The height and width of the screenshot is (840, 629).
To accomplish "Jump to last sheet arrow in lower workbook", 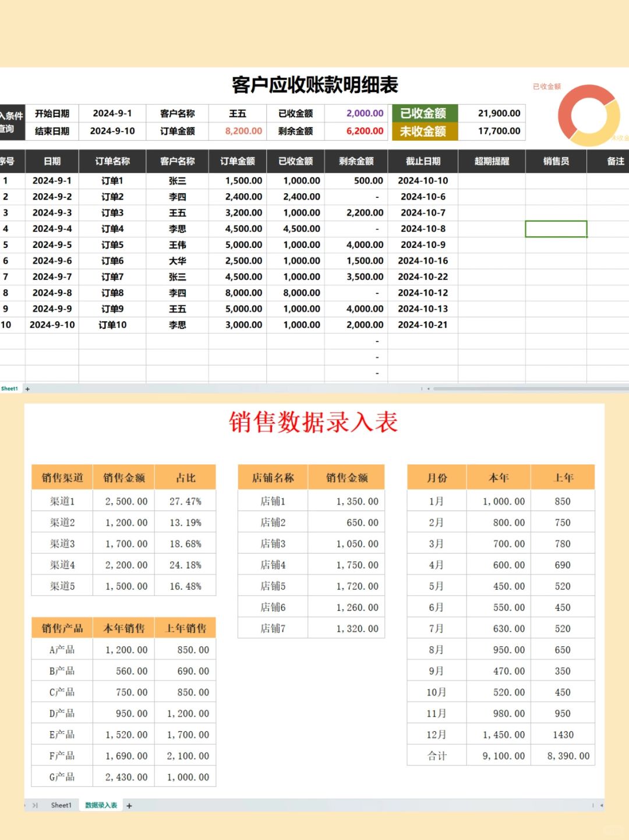I will coord(35,806).
